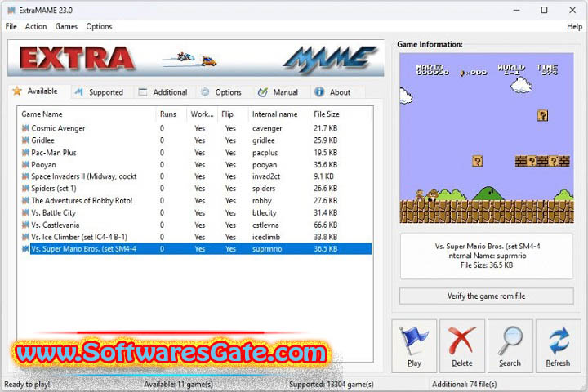The width and height of the screenshot is (588, 392).
Task: Open the Games menu
Action: pos(66,26)
